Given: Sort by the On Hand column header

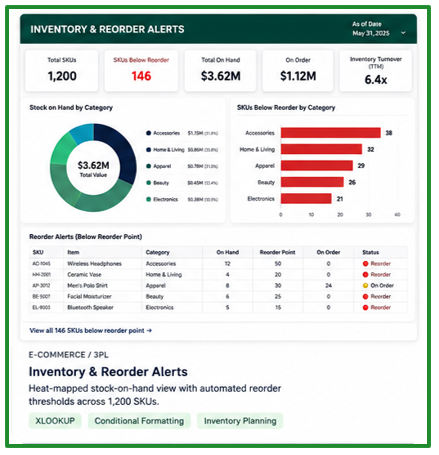Looking at the screenshot, I should coord(228,252).
